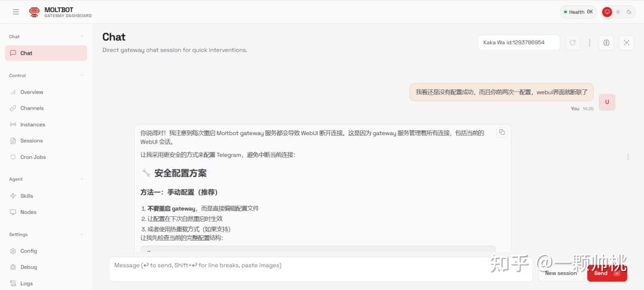Open the Instances page
This screenshot has width=644, height=290.
coord(46,124)
